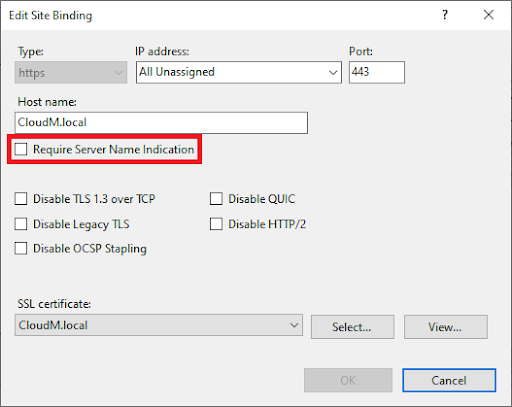Expand the IP address dropdown arrow

pyautogui.click(x=333, y=72)
